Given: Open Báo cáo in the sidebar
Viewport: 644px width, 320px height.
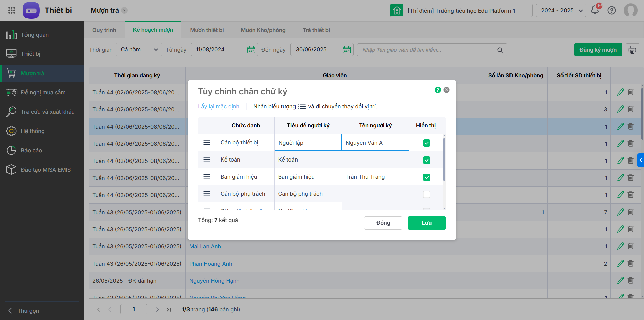Looking at the screenshot, I should [31, 150].
